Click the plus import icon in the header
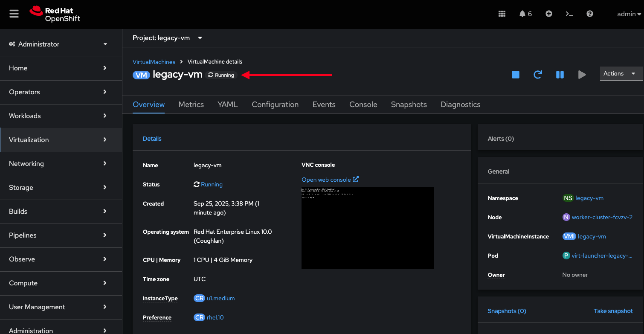 pos(549,14)
